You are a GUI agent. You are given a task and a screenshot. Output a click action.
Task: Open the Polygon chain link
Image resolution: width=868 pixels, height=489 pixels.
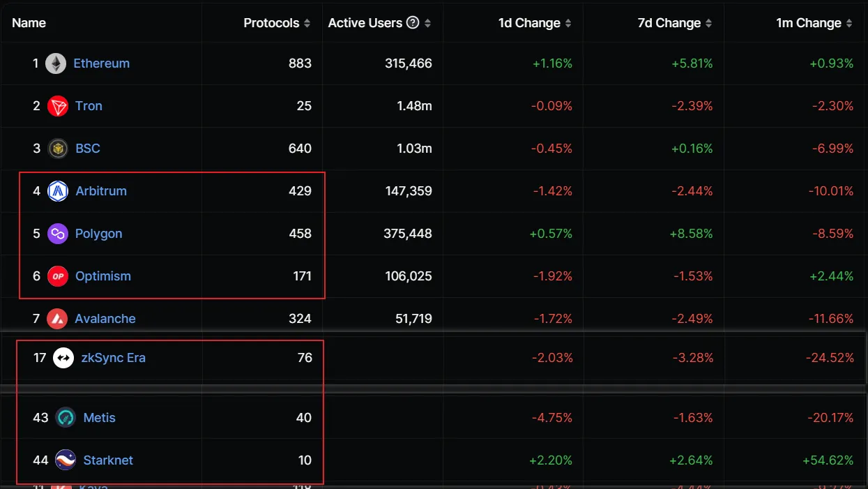click(x=99, y=234)
